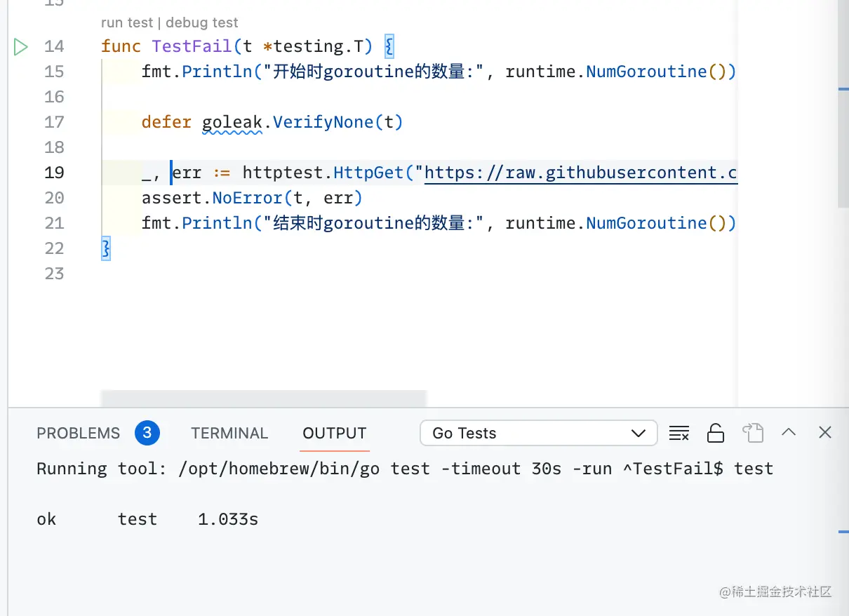The width and height of the screenshot is (849, 616).
Task: Clear the output panel
Action: (678, 433)
